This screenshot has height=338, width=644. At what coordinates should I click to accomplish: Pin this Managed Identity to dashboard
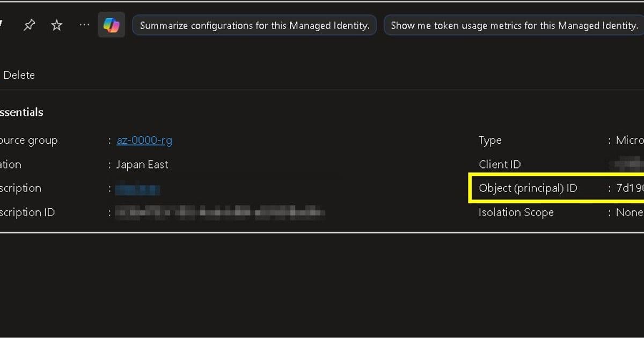(x=29, y=25)
